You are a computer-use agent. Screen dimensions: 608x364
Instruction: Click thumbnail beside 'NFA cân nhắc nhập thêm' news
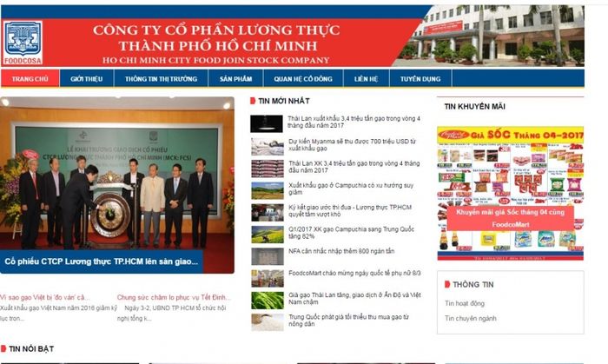(268, 256)
